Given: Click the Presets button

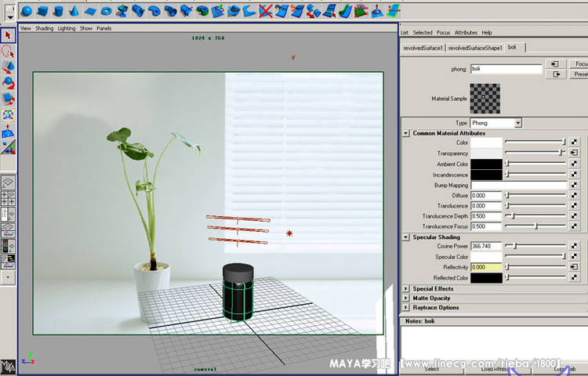Looking at the screenshot, I should click(x=579, y=74).
